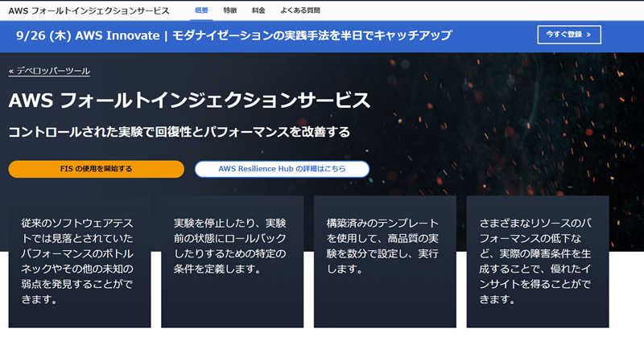This screenshot has height=337, width=644.
Task: Open the 概要 tab
Action: [x=201, y=10]
